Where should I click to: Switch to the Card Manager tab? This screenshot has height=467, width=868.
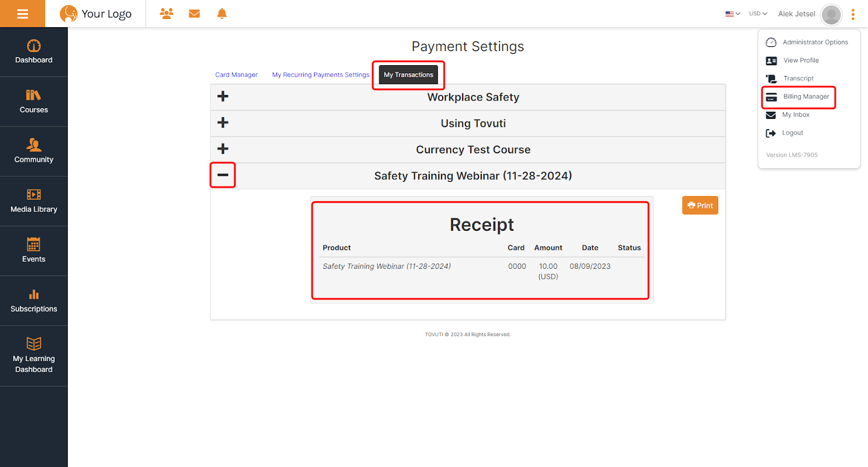click(237, 75)
